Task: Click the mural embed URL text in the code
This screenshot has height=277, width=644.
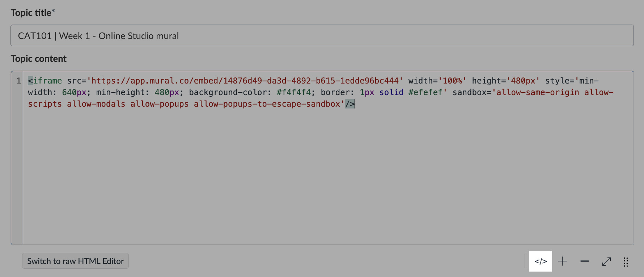Action: coord(245,81)
